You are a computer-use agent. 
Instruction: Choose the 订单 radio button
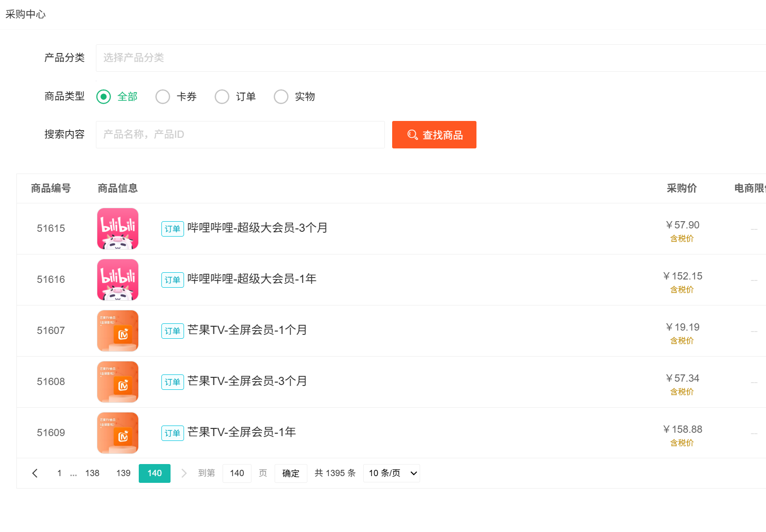(x=222, y=97)
